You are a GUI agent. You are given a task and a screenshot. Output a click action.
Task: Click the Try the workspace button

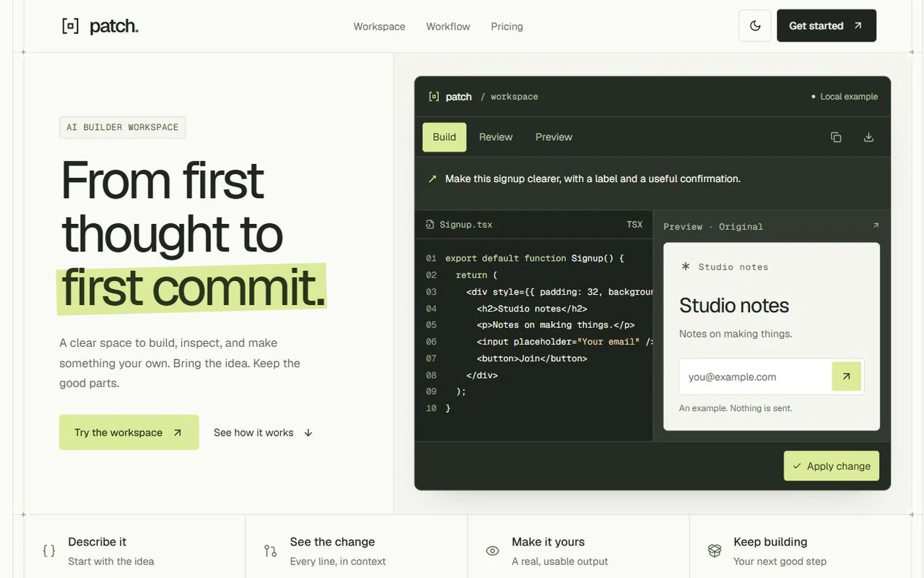(x=128, y=432)
